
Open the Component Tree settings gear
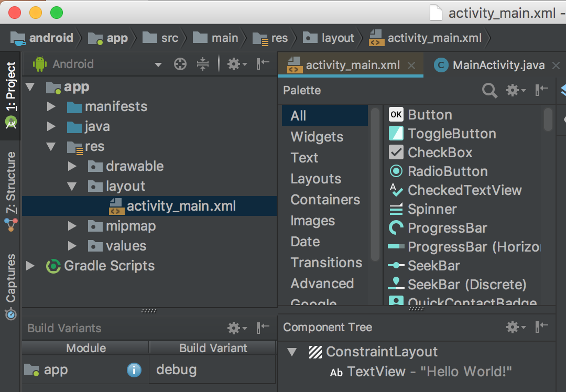click(512, 327)
